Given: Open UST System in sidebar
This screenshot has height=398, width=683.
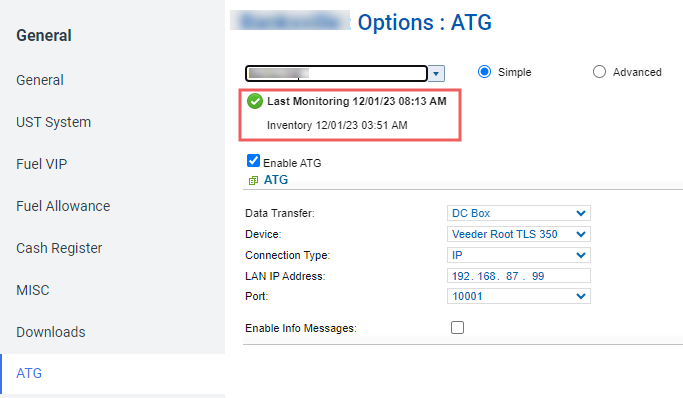Looking at the screenshot, I should [x=54, y=122].
